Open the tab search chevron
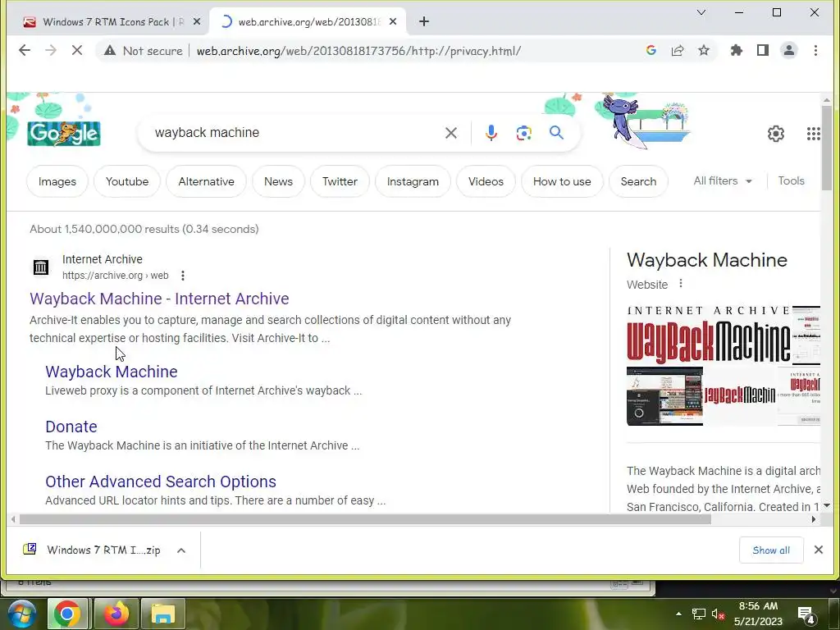Image resolution: width=840 pixels, height=630 pixels. pos(701,12)
